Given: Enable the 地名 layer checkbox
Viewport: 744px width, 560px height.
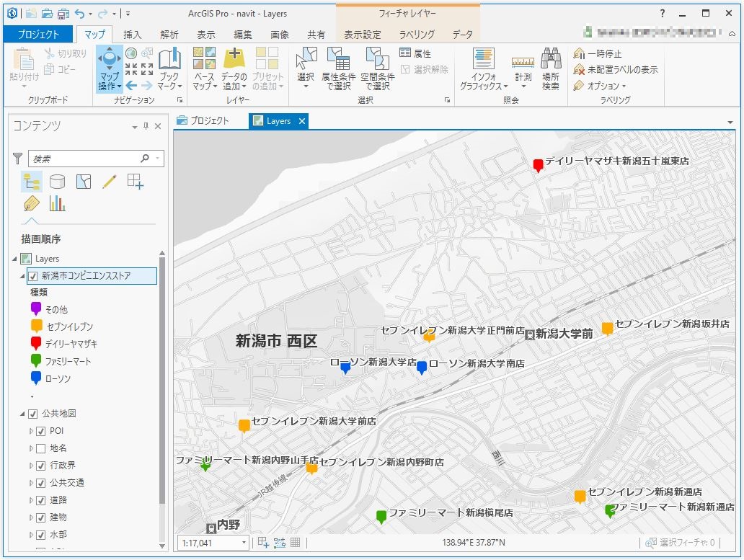Looking at the screenshot, I should coord(41,448).
